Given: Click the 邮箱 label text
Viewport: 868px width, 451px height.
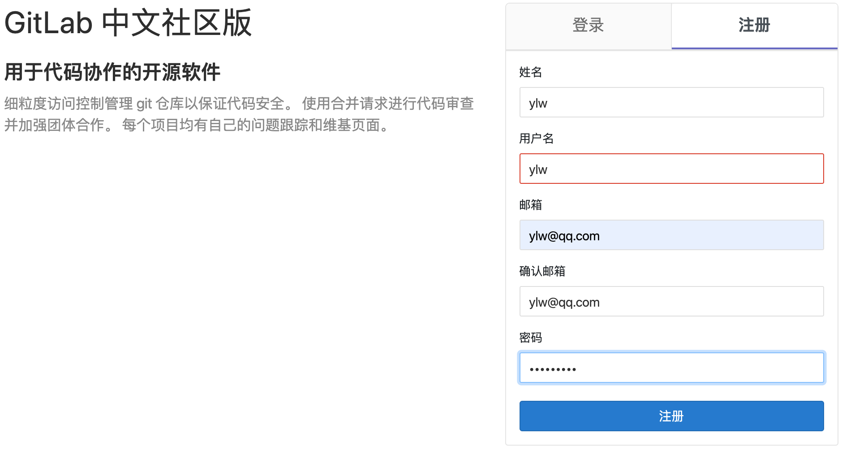Looking at the screenshot, I should 531,205.
